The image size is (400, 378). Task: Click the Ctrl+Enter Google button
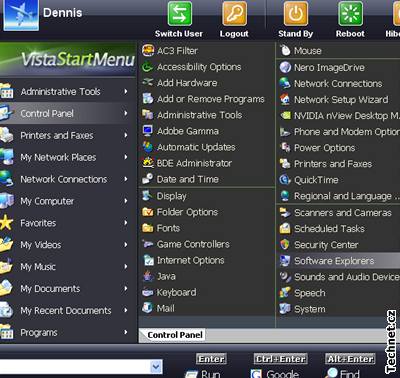279,366
